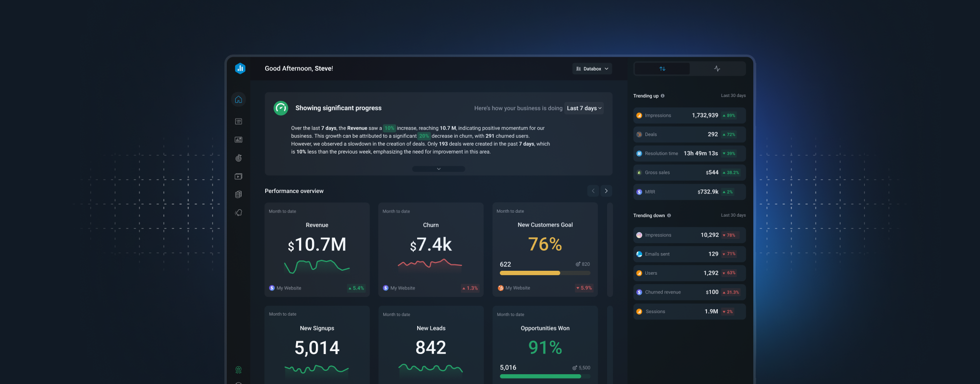Open the Last 7 days period dropdown
The height and width of the screenshot is (384, 980).
tap(584, 108)
